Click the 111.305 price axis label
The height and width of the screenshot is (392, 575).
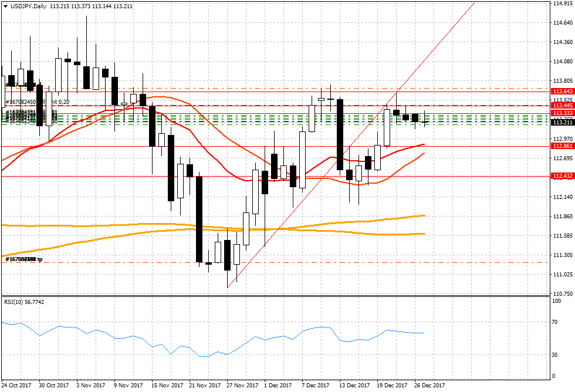(563, 255)
